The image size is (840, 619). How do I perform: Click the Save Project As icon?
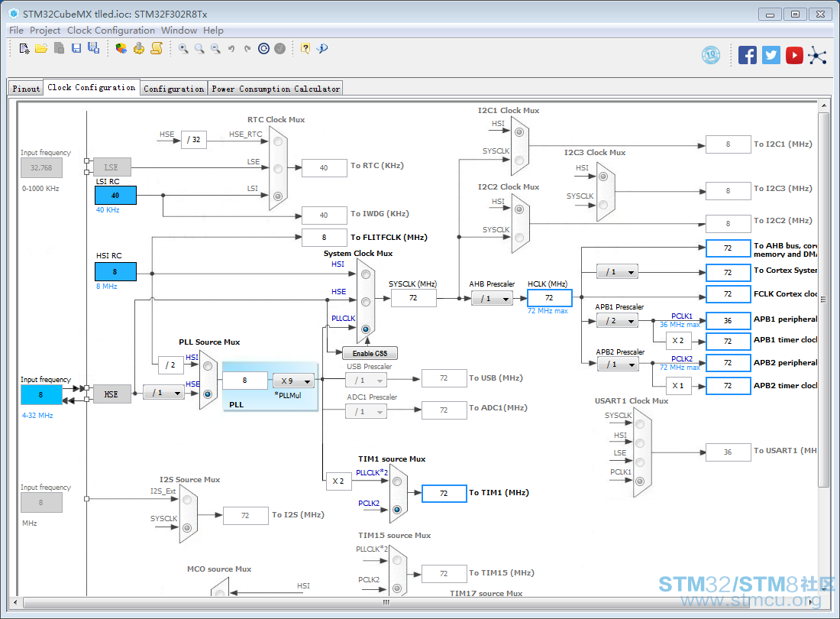94,48
